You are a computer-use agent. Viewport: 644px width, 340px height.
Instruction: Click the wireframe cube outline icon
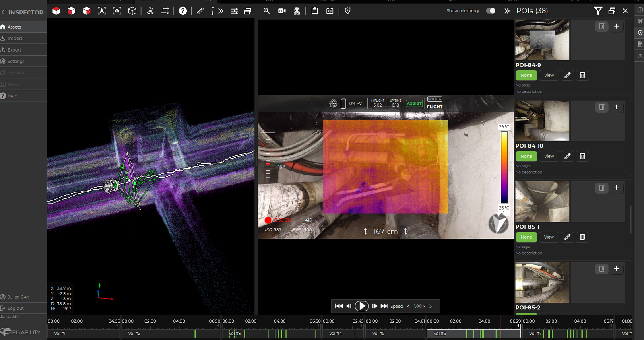[x=132, y=11]
